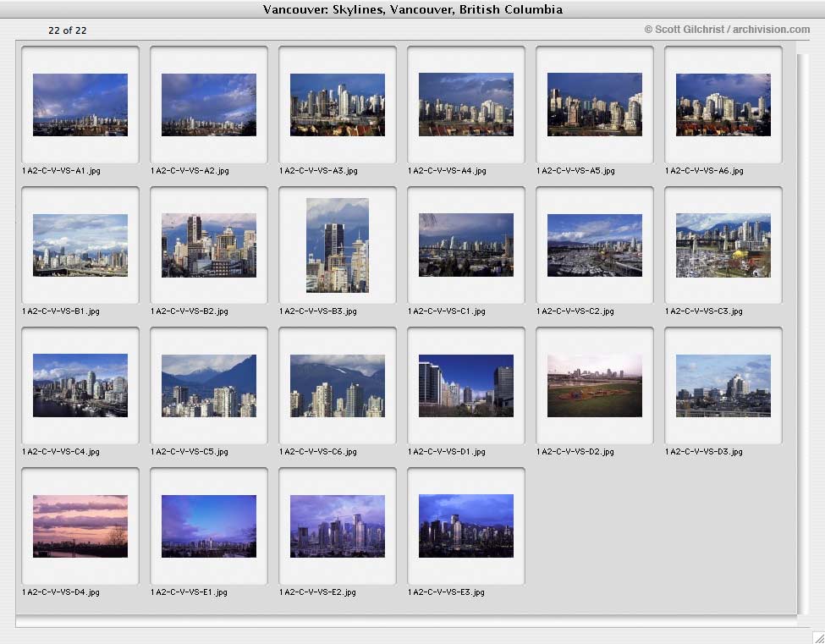Click the file name label 1A2-C-V-VS-C1.jpg
Screen dimensions: 825x644
(447, 311)
